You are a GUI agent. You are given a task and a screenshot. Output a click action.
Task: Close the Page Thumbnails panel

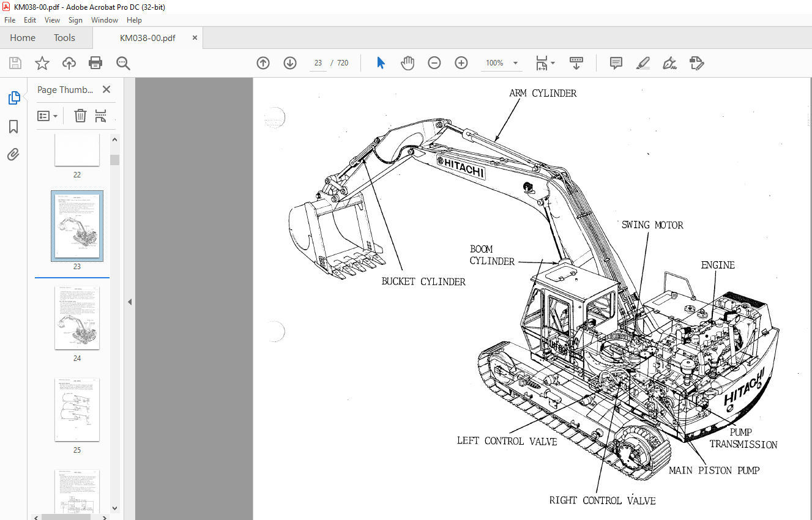(106, 89)
